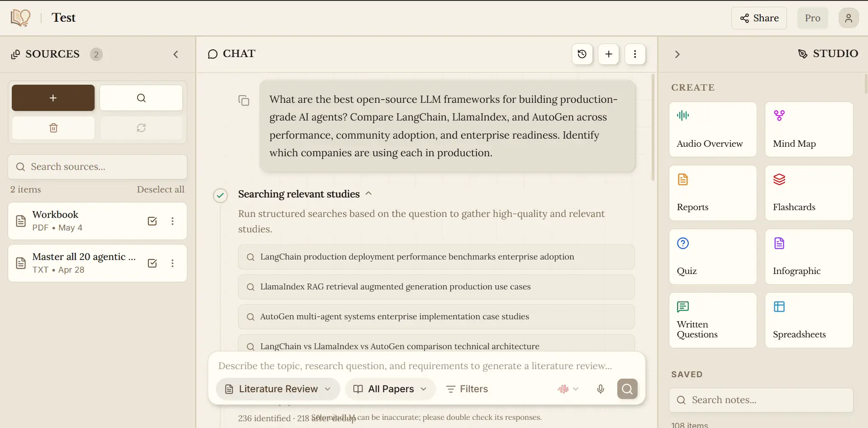The height and width of the screenshot is (428, 868).
Task: Click the Search sources input field
Action: [x=97, y=167]
